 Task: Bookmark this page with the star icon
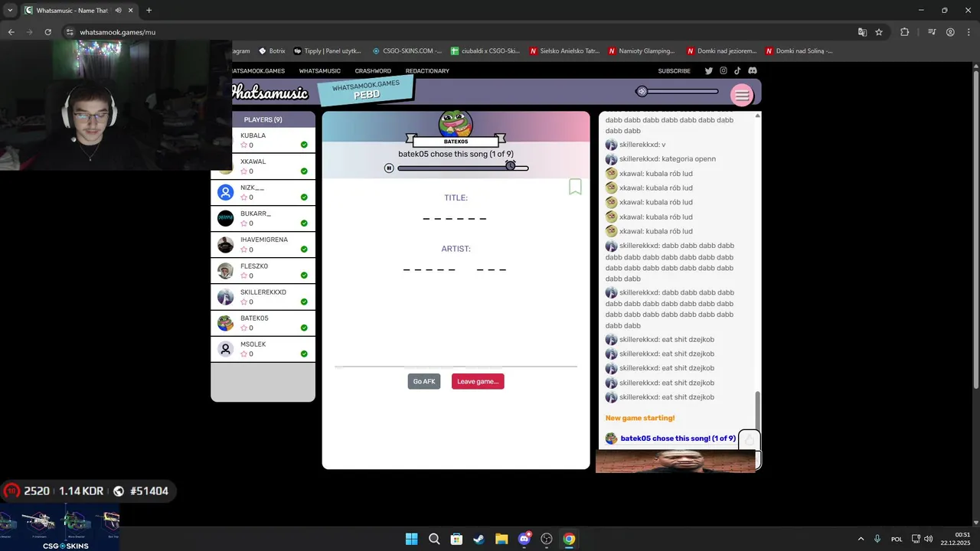tap(879, 32)
